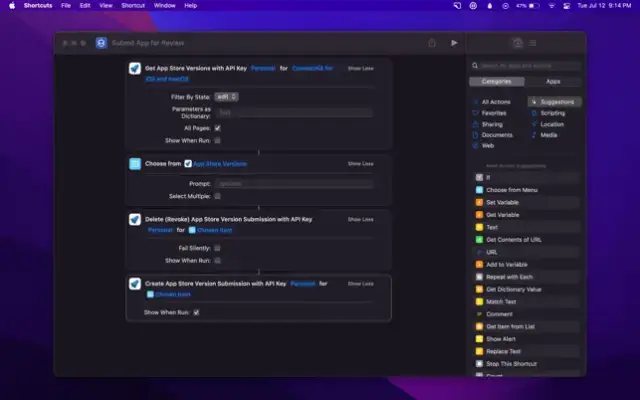Click Chosen Item in the Delete (Revoke) action
640x400 pixels.
click(x=210, y=230)
